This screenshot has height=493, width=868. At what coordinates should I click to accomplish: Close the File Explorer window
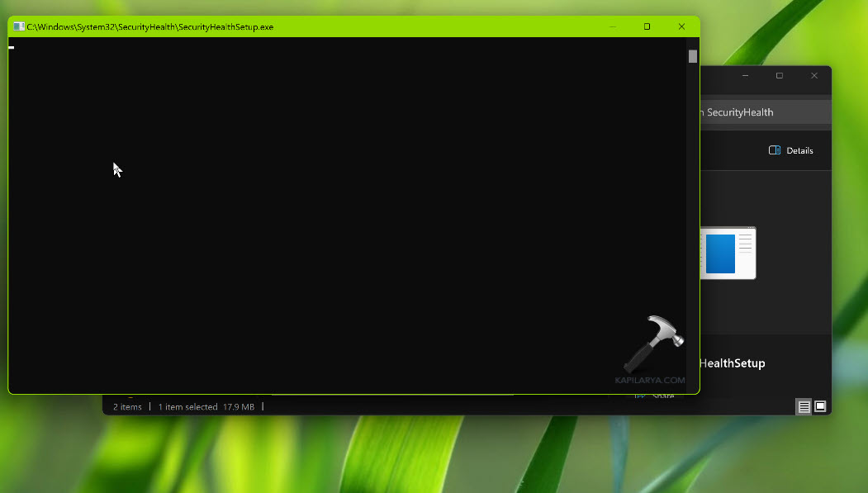pyautogui.click(x=813, y=76)
